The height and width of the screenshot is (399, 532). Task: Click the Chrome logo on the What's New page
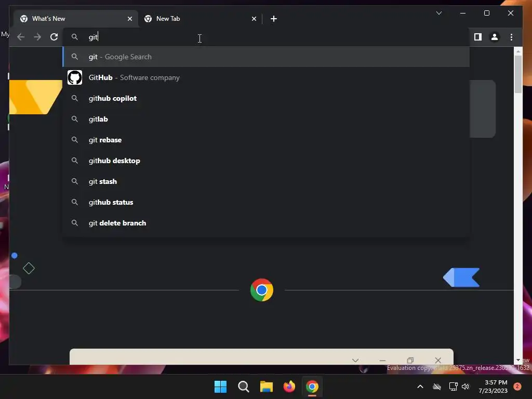click(x=262, y=290)
